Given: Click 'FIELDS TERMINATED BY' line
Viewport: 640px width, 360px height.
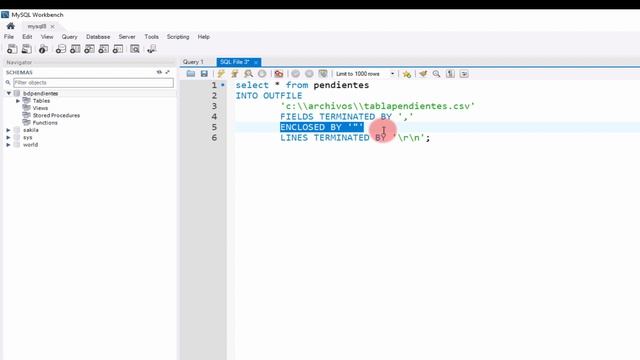Looking at the screenshot, I should [x=347, y=117].
